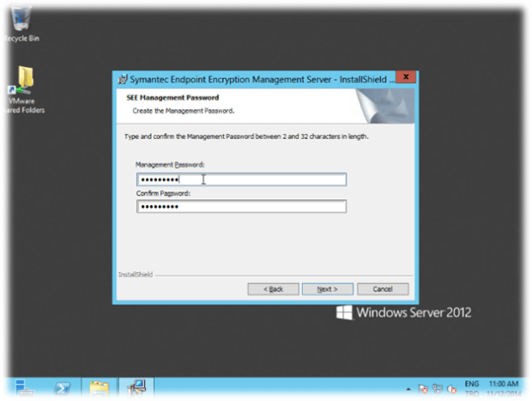This screenshot has width=532, height=401.
Task: Open the network tray icon
Action: coord(437,389)
